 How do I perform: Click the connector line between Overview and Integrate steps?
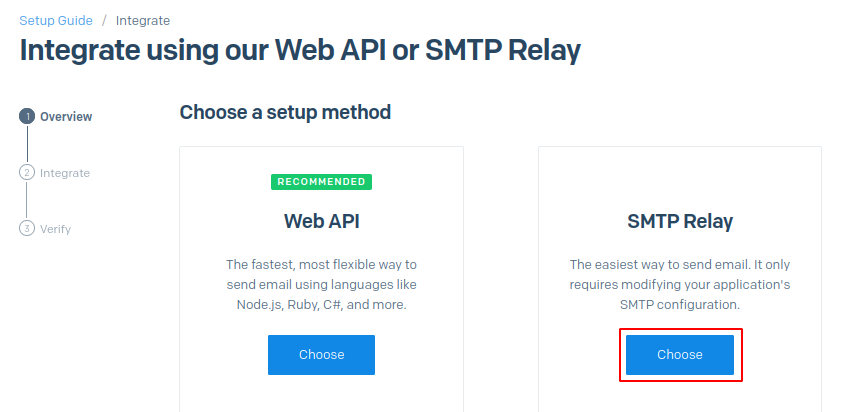pos(27,144)
